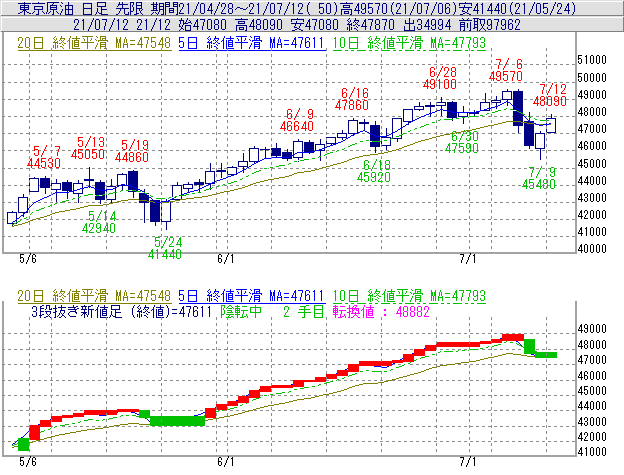Click the closing price 終47870

[x=370, y=25]
